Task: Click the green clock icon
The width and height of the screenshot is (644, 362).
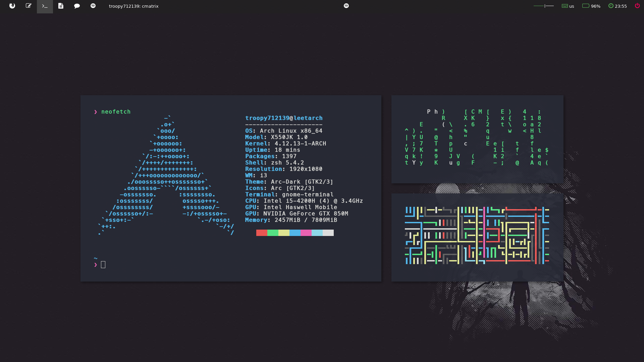Action: click(x=611, y=6)
